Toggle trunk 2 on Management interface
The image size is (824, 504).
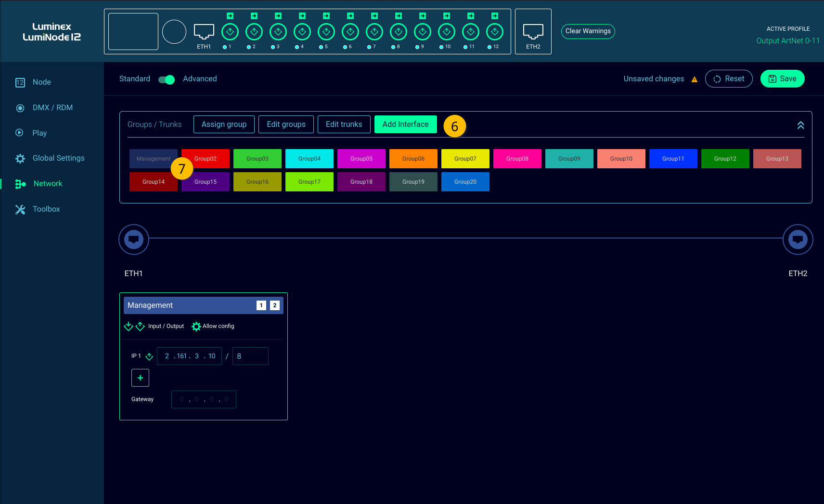[x=275, y=305]
